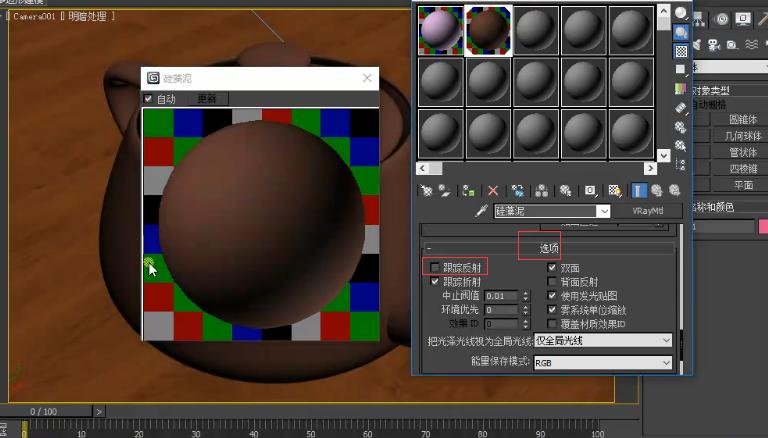The height and width of the screenshot is (438, 768).
Task: Open 仅全局光线 dropdown
Action: (x=603, y=340)
